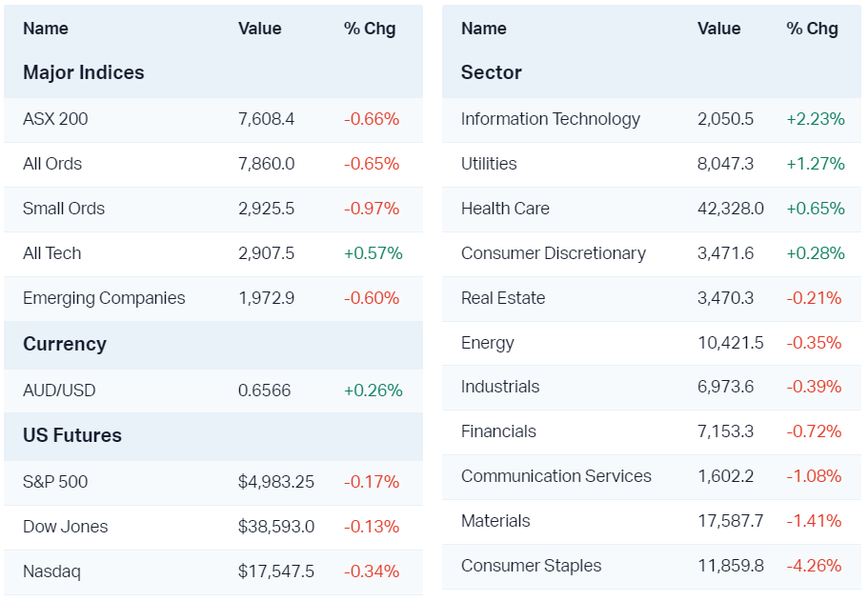Click the Materials -1.41% change value

coord(814,521)
